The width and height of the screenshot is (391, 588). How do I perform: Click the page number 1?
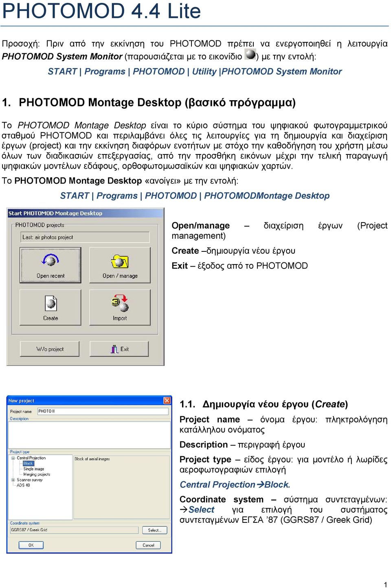point(385,584)
